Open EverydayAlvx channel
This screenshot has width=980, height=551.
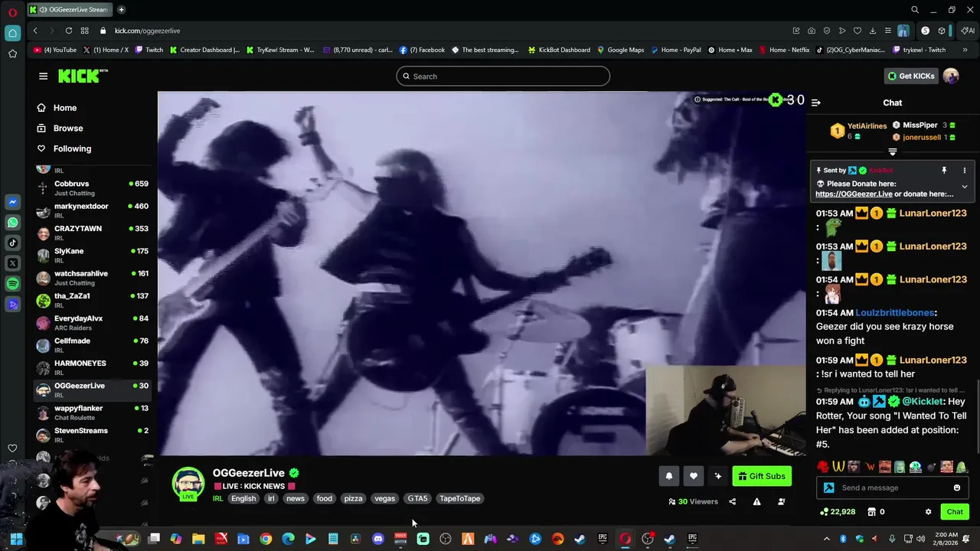tap(92, 323)
